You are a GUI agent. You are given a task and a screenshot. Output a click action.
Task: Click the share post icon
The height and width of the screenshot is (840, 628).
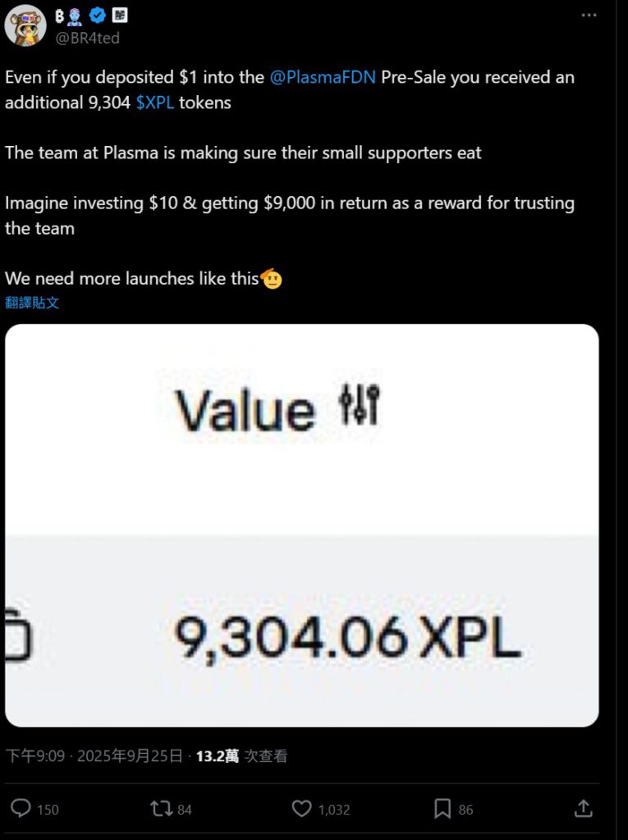point(583,809)
